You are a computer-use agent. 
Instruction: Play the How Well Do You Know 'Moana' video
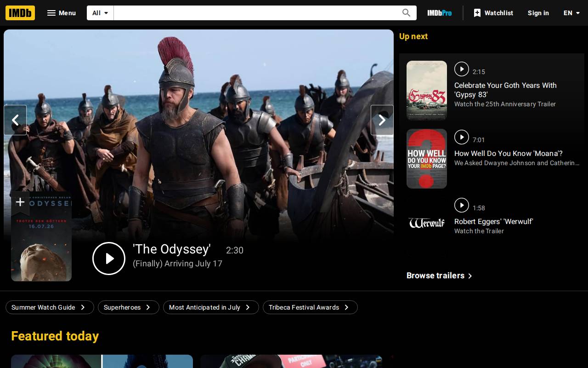click(x=462, y=137)
